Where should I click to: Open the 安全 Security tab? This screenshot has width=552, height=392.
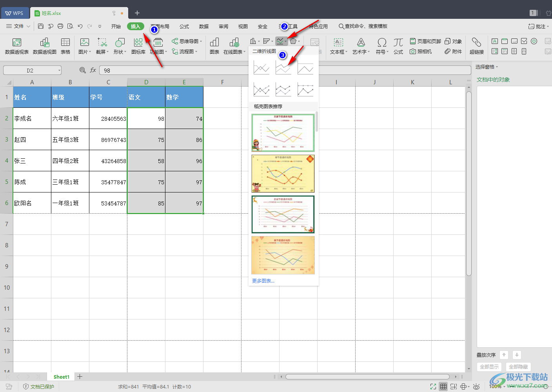tap(263, 26)
